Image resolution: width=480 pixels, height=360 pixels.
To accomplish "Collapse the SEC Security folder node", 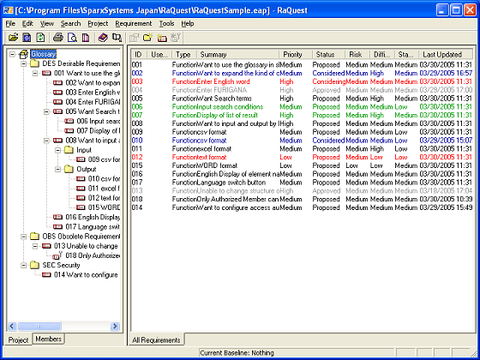I will (x=24, y=265).
